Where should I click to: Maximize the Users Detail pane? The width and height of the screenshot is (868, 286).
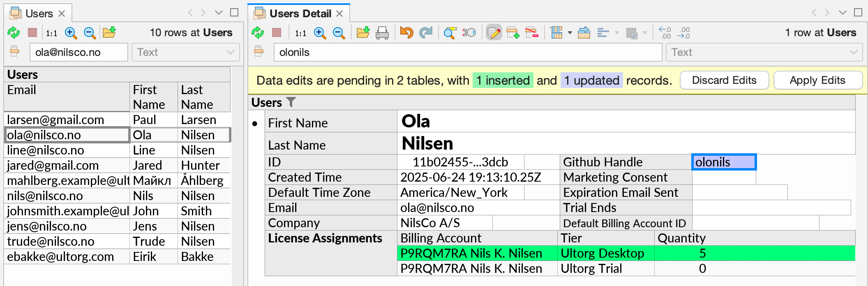tap(858, 13)
